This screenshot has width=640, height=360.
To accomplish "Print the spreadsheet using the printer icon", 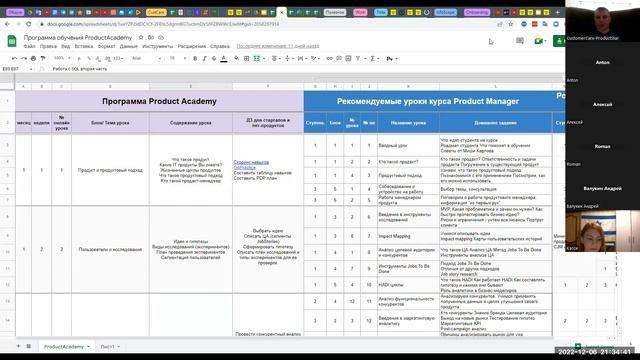I will [33, 58].
